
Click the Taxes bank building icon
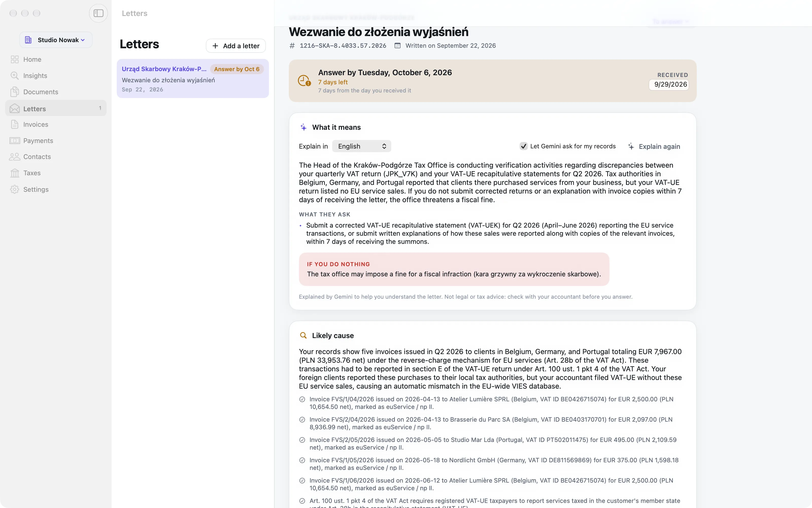pyautogui.click(x=14, y=173)
